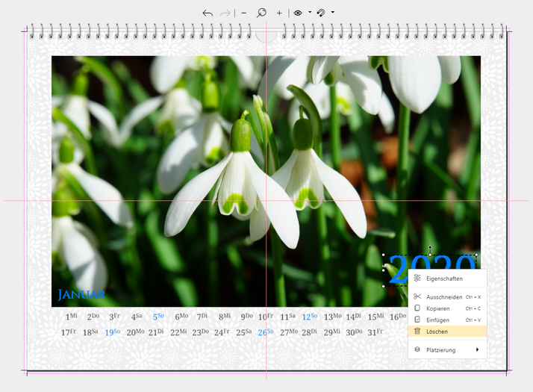Click the calendar date 14 Di

[355, 317]
